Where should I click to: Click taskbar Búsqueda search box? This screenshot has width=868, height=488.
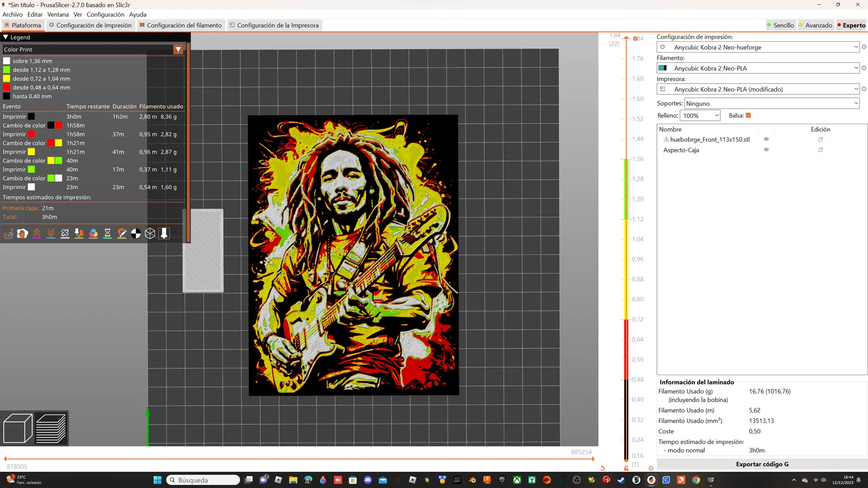(x=203, y=480)
